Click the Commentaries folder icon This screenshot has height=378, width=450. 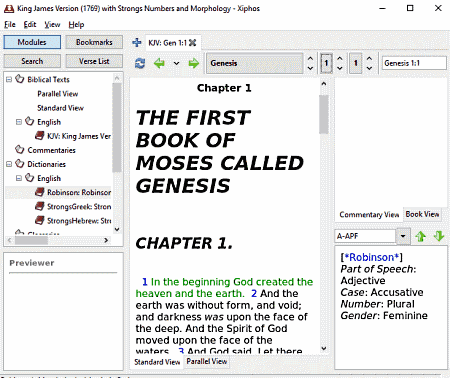(x=20, y=150)
